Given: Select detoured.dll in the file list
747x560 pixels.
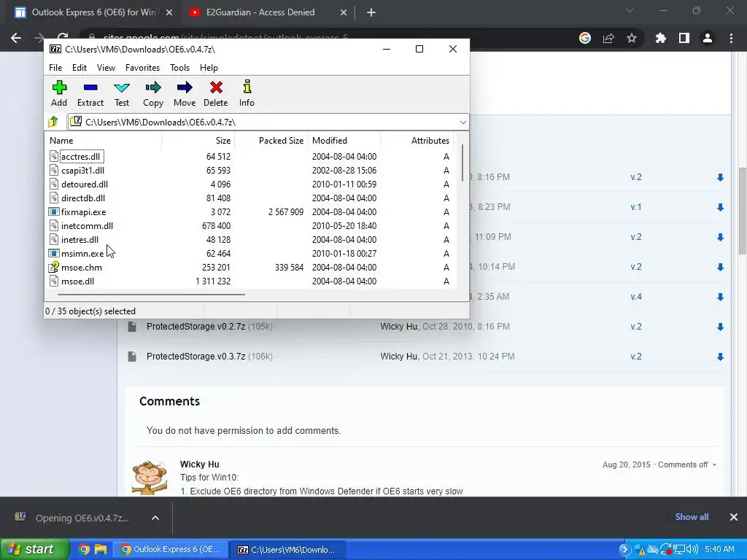Looking at the screenshot, I should pyautogui.click(x=85, y=184).
